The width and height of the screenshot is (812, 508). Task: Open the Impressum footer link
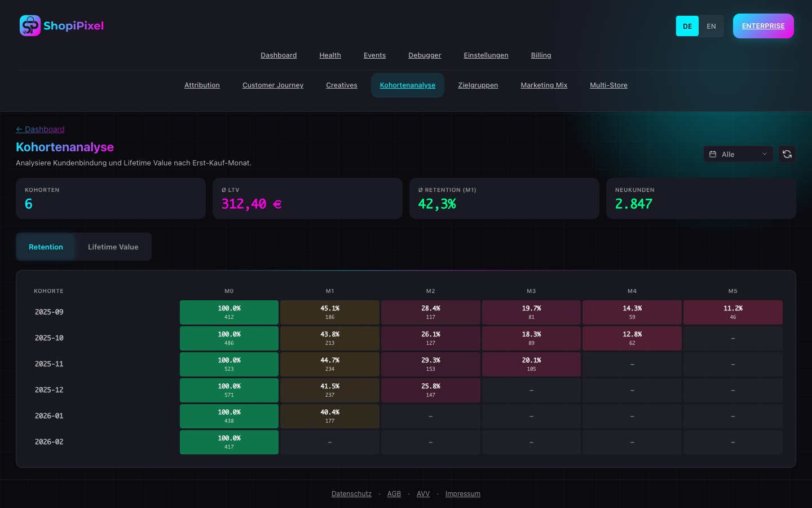(x=462, y=494)
